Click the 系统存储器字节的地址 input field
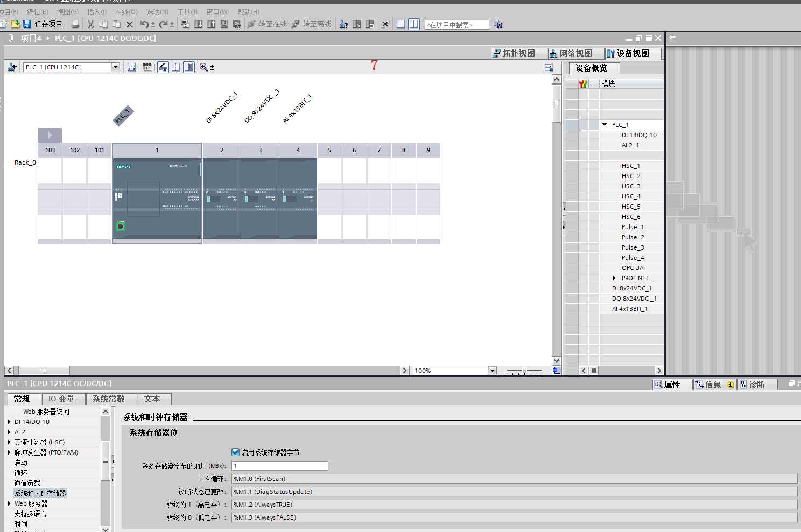 click(279, 466)
